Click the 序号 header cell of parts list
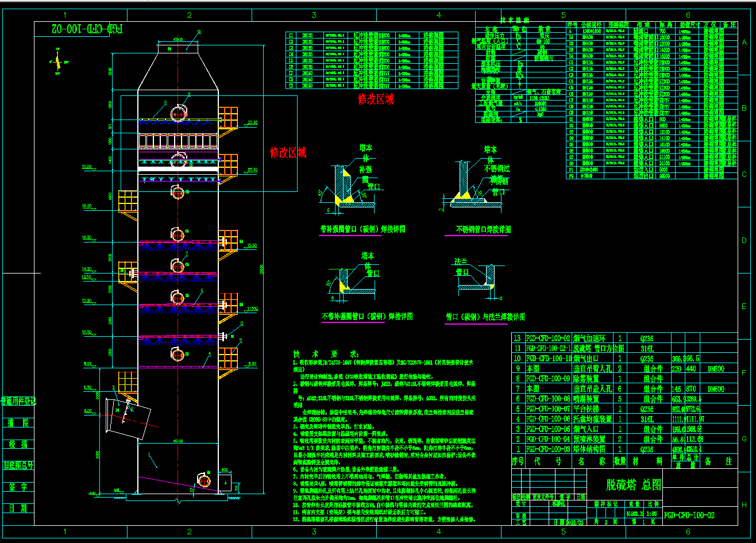 pyautogui.click(x=518, y=461)
